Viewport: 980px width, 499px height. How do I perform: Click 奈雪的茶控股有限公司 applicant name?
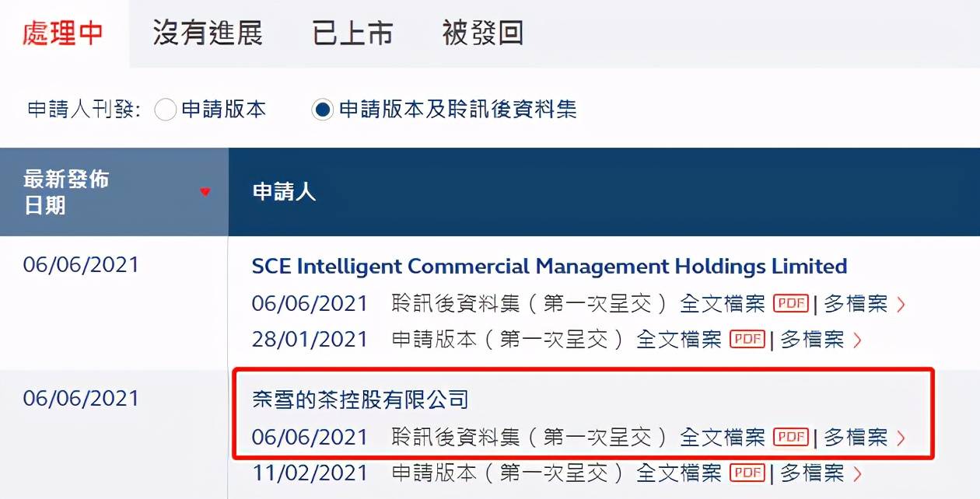coord(361,400)
